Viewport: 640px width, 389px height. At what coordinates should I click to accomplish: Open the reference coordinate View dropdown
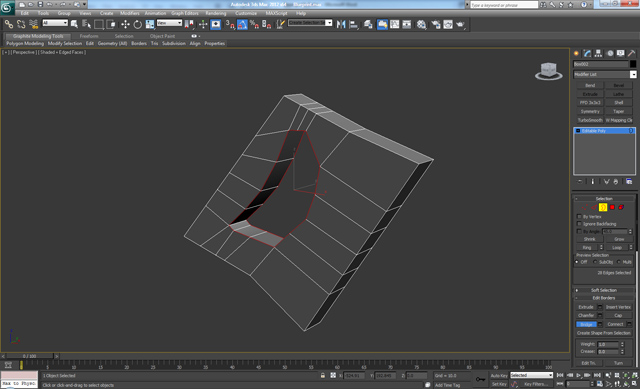169,23
